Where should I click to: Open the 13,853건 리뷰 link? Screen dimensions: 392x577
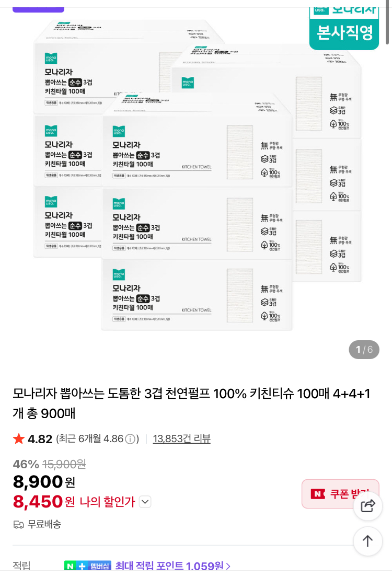coord(181,439)
